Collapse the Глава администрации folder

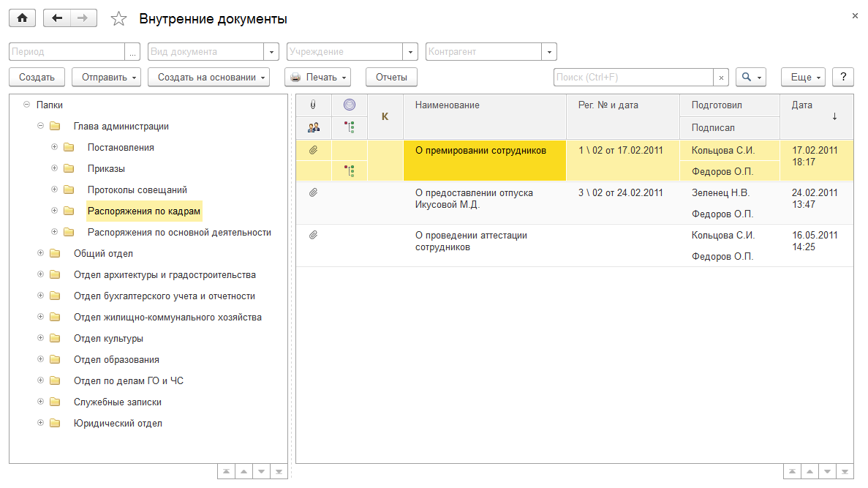point(40,126)
